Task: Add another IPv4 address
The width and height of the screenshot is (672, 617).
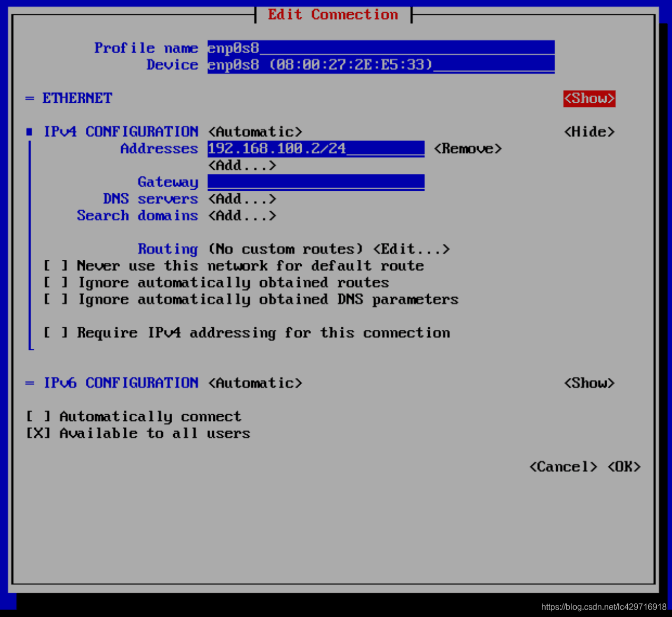Action: pyautogui.click(x=242, y=165)
